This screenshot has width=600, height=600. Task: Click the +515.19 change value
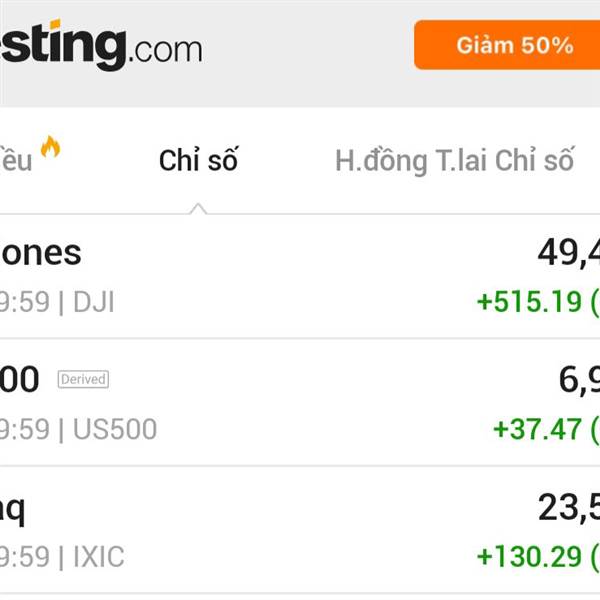(530, 301)
